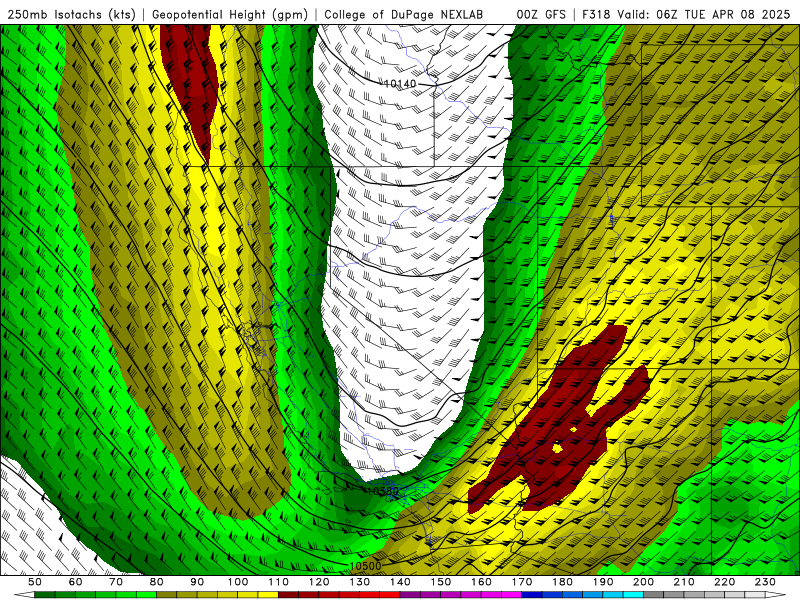Screen dimensions: 800x600
Task: Click the 120 value on the color scale
Action: click(x=319, y=582)
